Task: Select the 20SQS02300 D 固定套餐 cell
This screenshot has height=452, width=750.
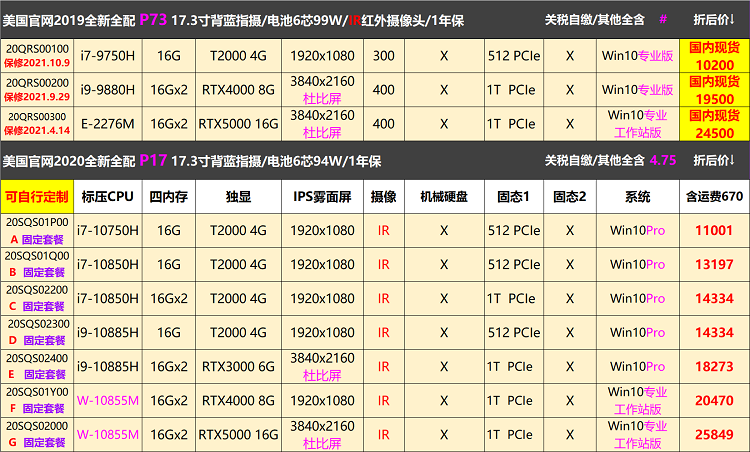Action: [x=37, y=332]
